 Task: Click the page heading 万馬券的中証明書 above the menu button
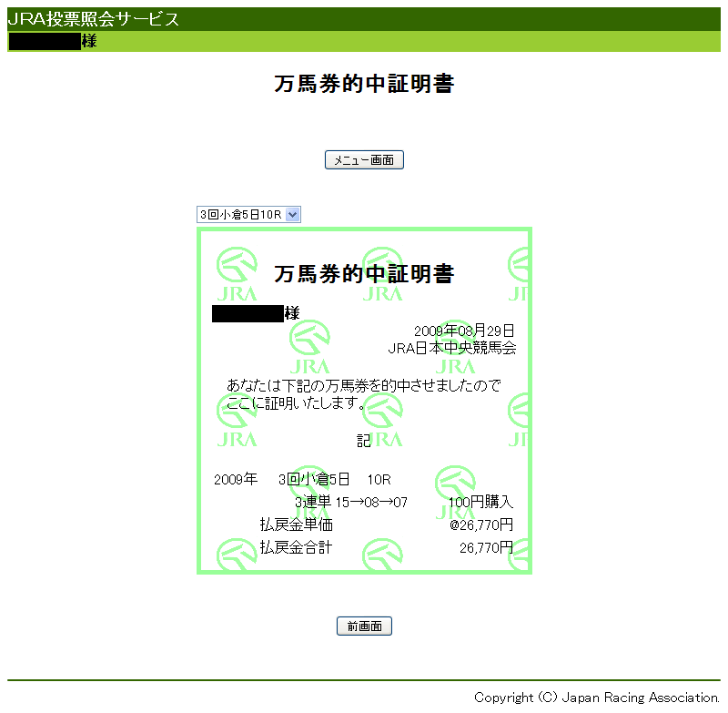tap(364, 84)
